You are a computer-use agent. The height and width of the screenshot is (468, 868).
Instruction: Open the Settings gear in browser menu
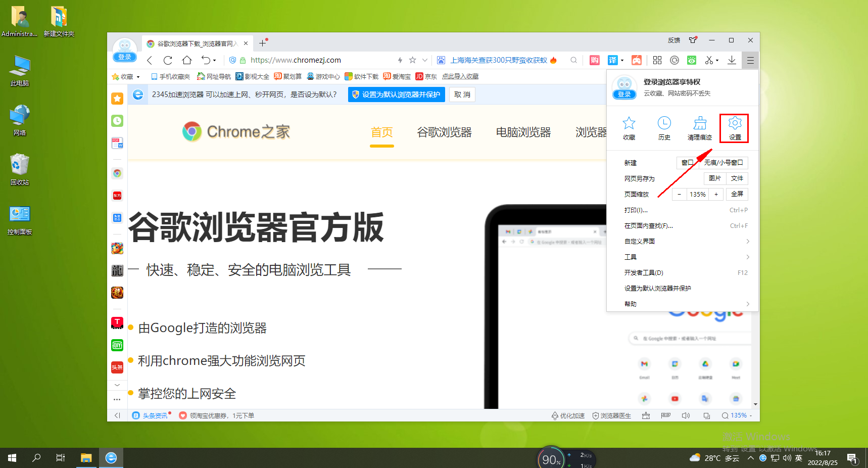pyautogui.click(x=735, y=128)
